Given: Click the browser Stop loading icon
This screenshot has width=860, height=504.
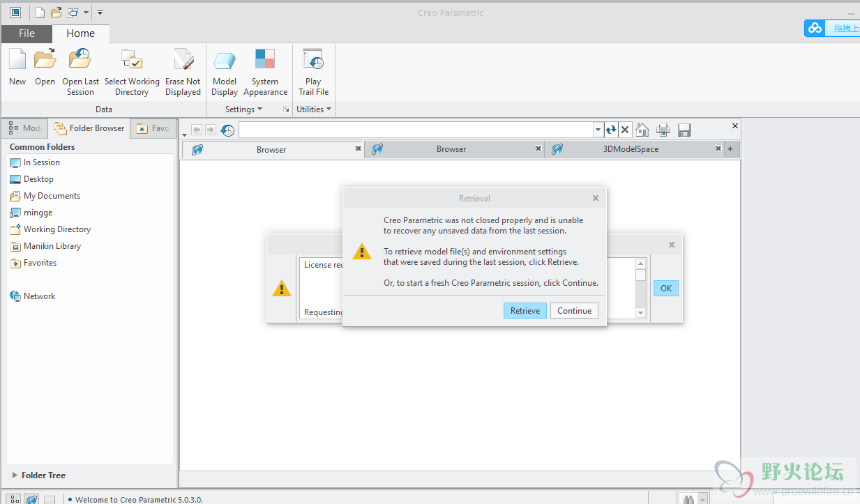Looking at the screenshot, I should pyautogui.click(x=626, y=130).
